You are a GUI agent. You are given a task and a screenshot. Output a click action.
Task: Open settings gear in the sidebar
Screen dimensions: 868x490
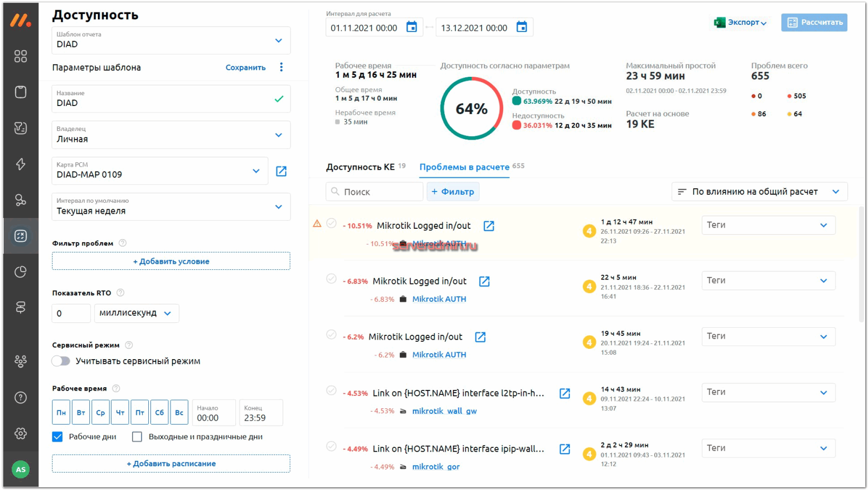point(21,433)
